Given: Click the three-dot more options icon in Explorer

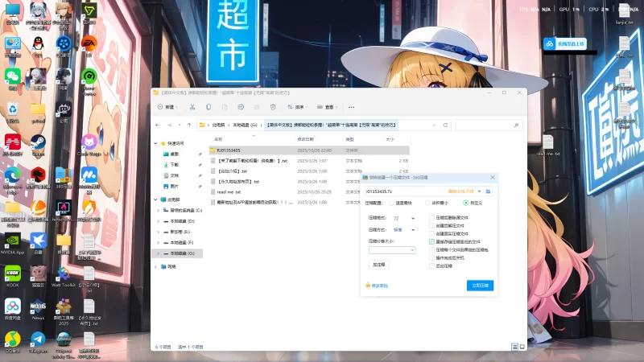Looking at the screenshot, I should [351, 107].
